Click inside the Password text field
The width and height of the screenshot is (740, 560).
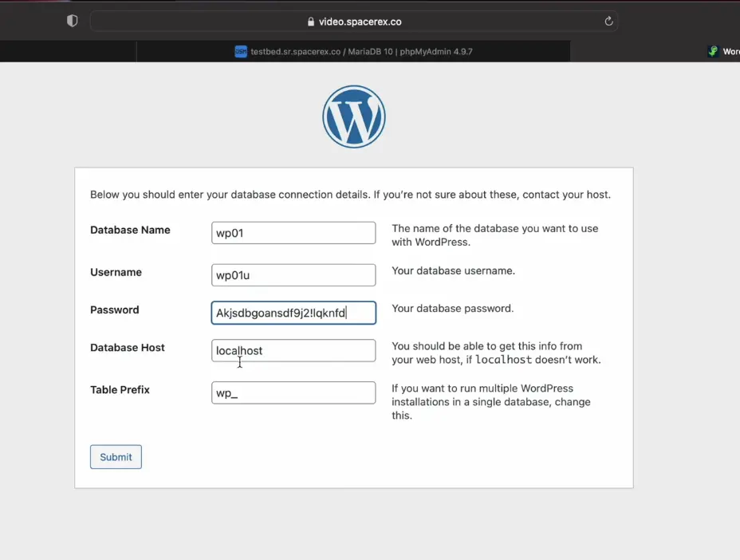click(x=293, y=313)
